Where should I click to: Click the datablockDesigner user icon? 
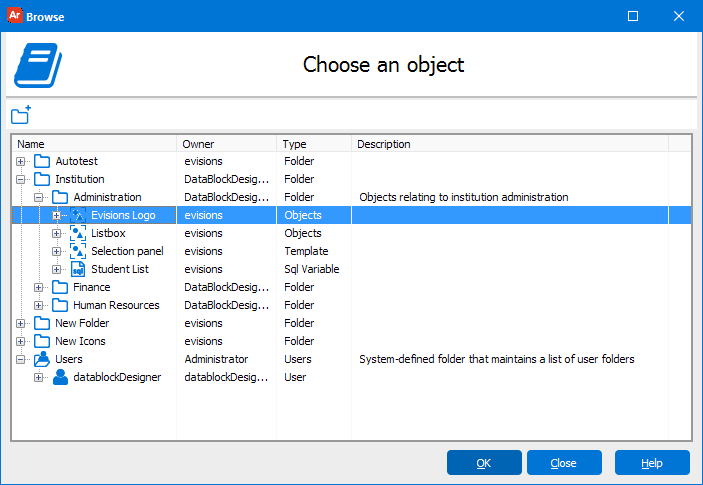point(60,377)
